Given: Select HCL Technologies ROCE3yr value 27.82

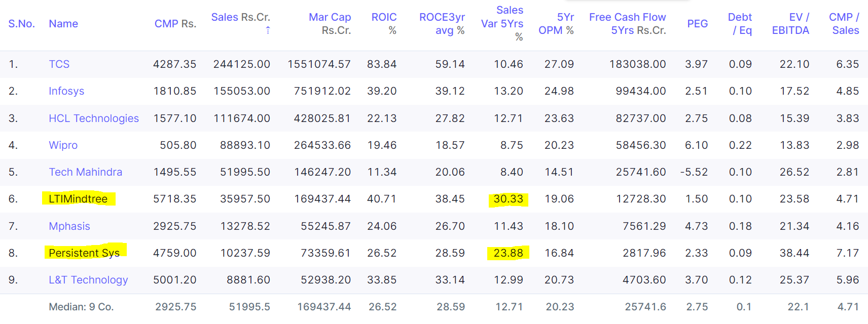Looking at the screenshot, I should [x=450, y=118].
